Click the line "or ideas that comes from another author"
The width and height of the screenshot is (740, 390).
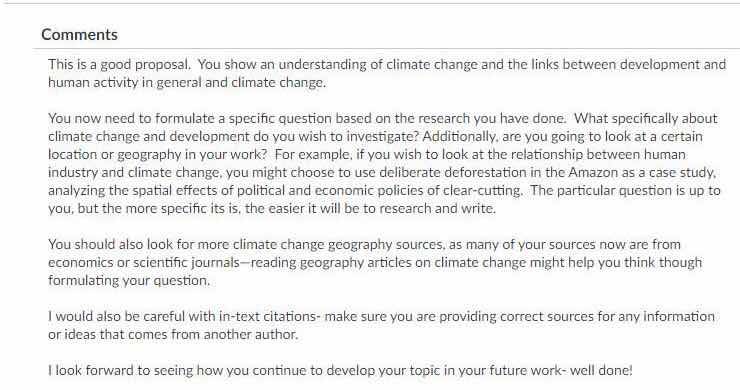(x=173, y=334)
